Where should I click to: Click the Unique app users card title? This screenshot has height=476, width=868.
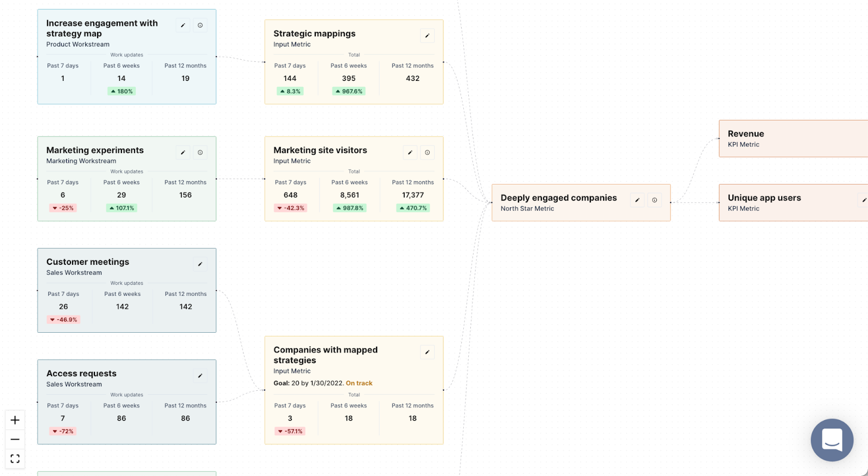click(x=764, y=198)
